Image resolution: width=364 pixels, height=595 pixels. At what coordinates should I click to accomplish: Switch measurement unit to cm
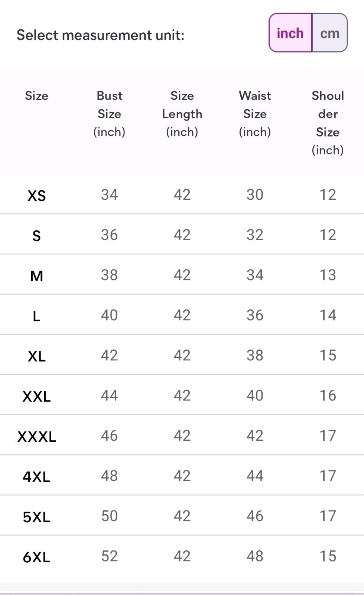(x=329, y=33)
